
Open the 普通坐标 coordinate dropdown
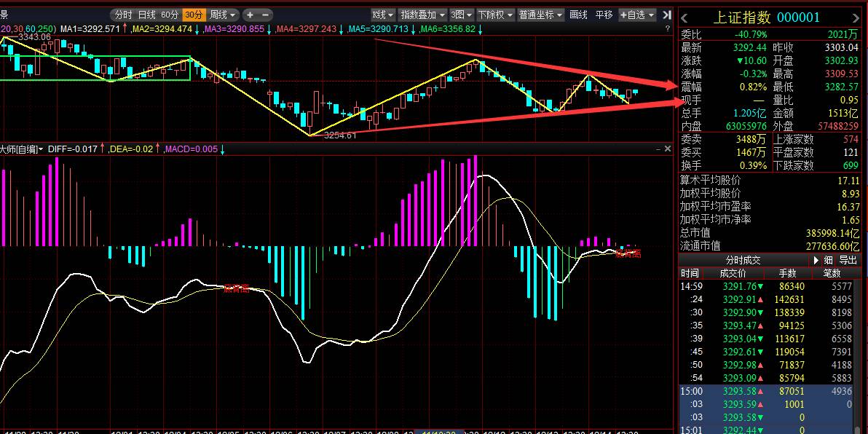[540, 15]
